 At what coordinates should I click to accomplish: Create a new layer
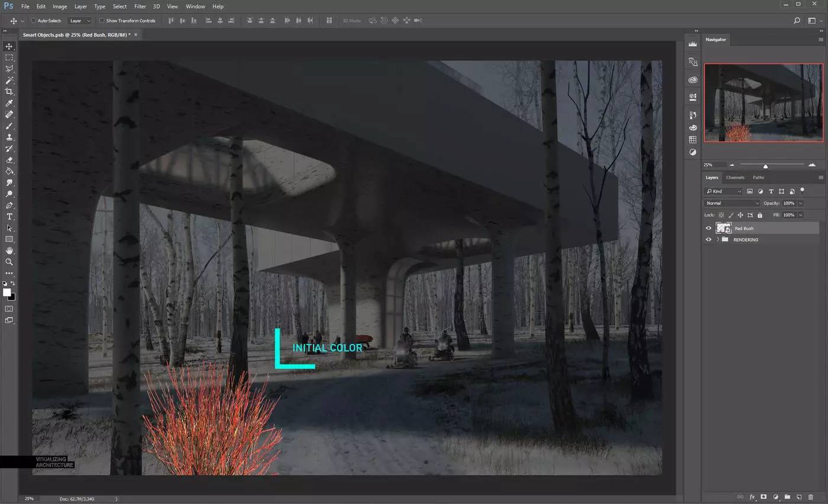798,497
